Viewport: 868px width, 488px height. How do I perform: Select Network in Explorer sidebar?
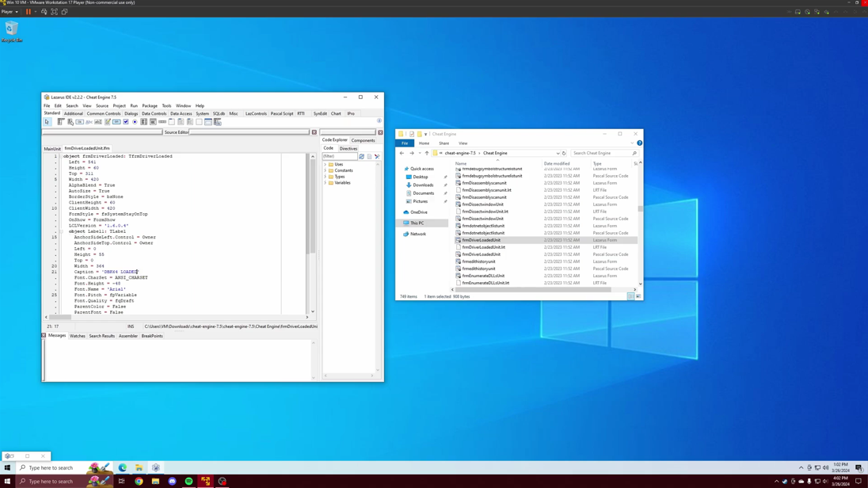(x=418, y=234)
